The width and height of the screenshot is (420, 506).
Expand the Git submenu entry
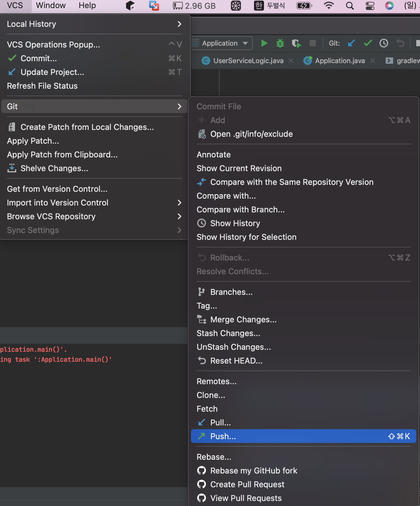(x=94, y=107)
